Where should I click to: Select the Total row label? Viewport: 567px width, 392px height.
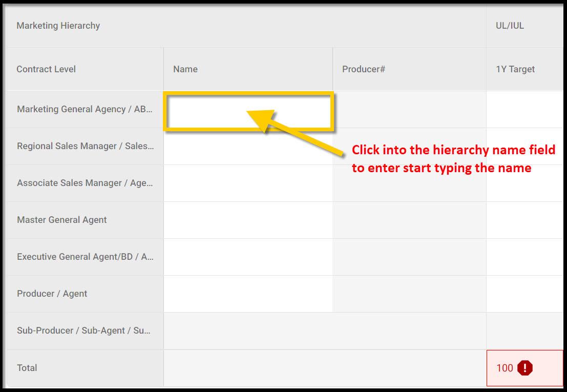pyautogui.click(x=27, y=368)
